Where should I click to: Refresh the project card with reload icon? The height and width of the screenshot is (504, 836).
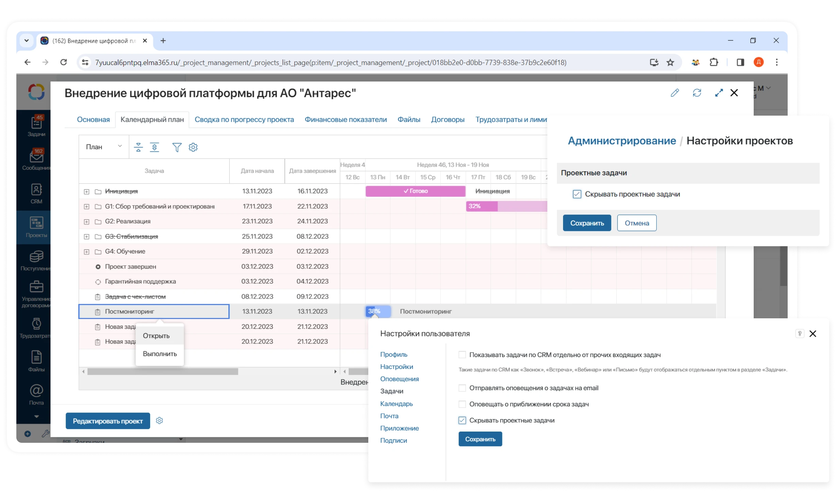pyautogui.click(x=697, y=93)
